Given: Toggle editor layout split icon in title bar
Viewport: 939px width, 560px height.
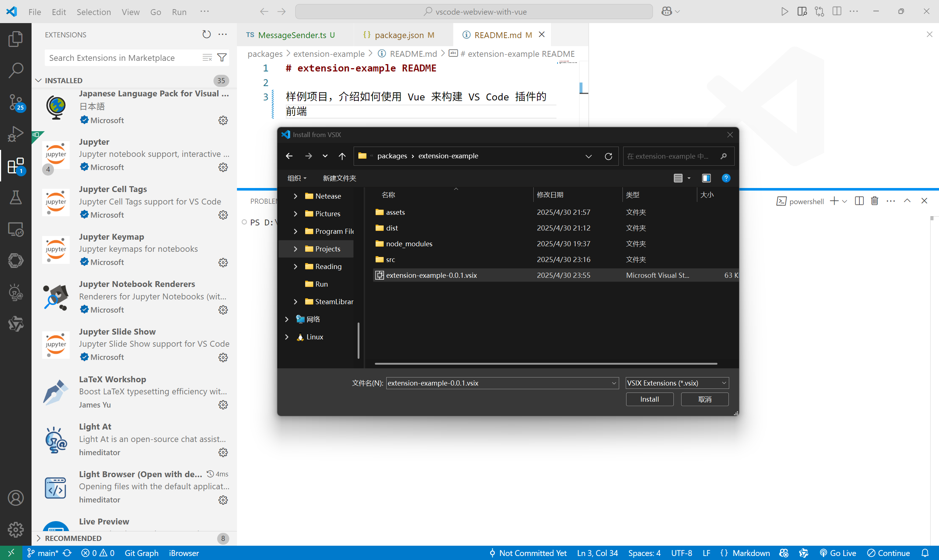Looking at the screenshot, I should point(837,11).
